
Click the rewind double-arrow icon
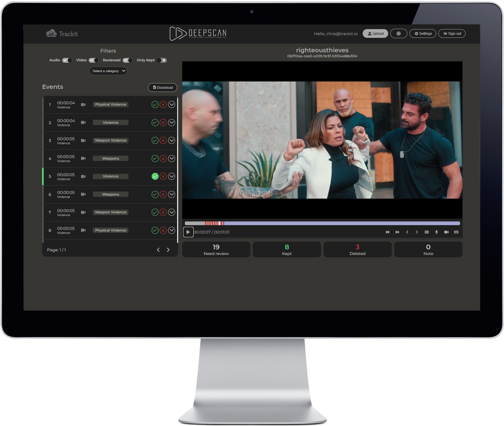coord(387,232)
